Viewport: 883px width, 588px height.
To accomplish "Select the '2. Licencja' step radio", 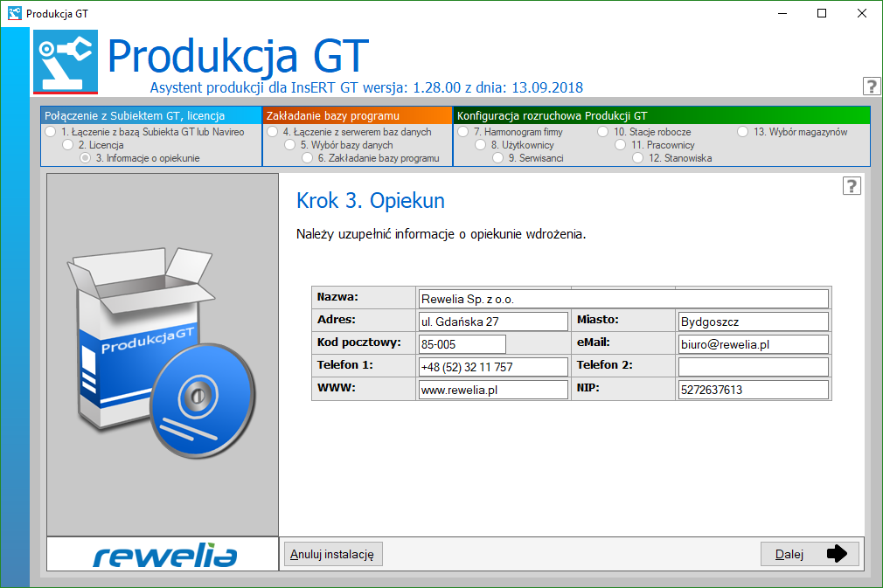I will [x=67, y=145].
